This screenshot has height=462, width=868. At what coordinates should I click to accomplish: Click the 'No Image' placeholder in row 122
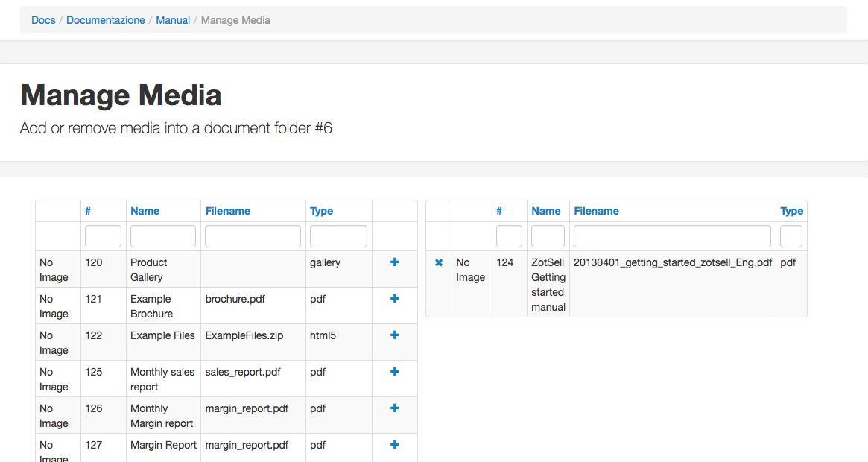(54, 343)
